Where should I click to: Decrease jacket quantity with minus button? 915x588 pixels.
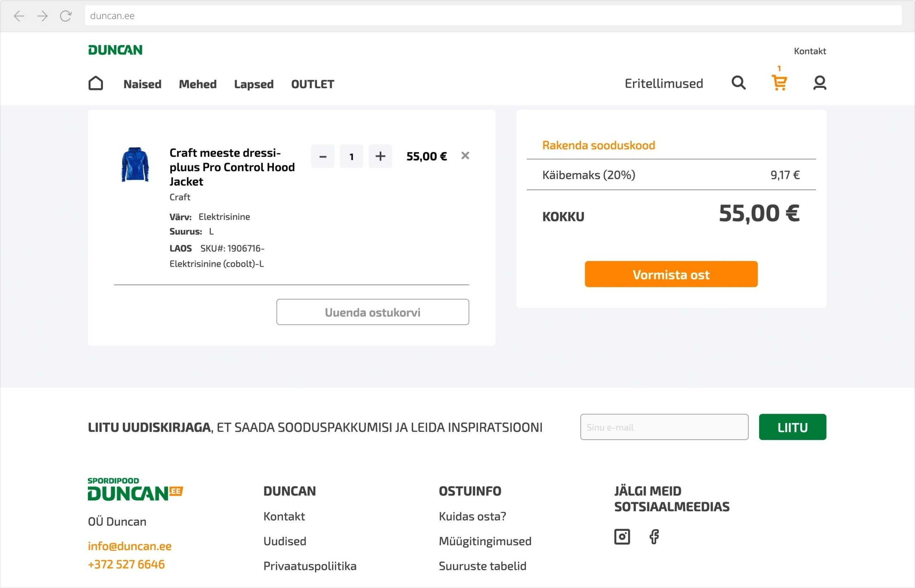(x=323, y=156)
